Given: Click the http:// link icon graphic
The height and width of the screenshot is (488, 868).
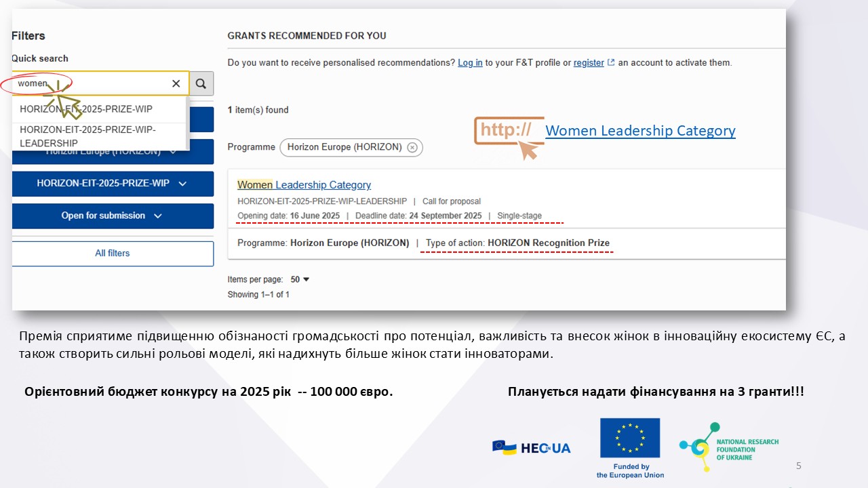Looking at the screenshot, I should click(x=507, y=137).
